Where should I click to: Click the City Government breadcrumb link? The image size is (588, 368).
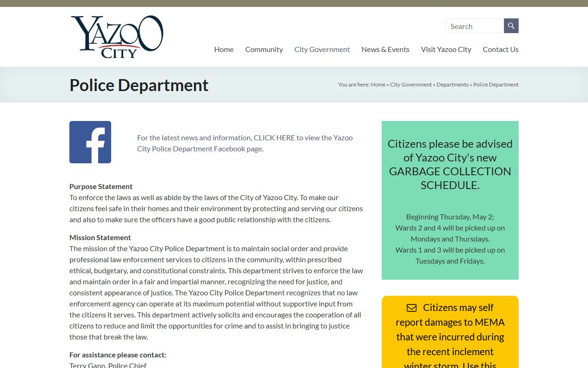411,85
